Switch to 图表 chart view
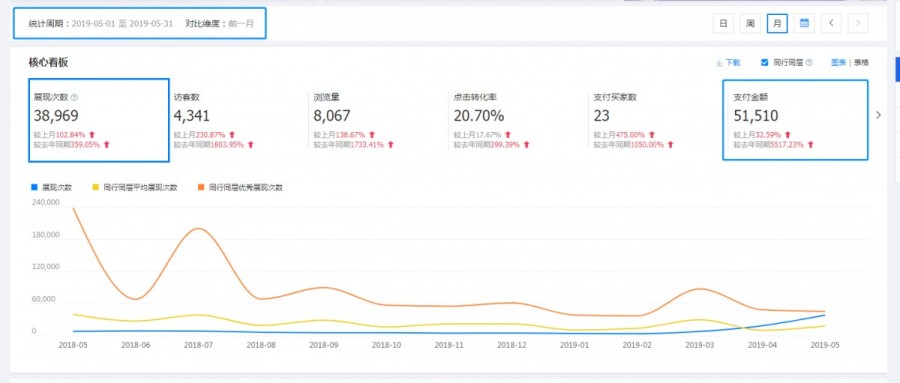 coord(839,63)
